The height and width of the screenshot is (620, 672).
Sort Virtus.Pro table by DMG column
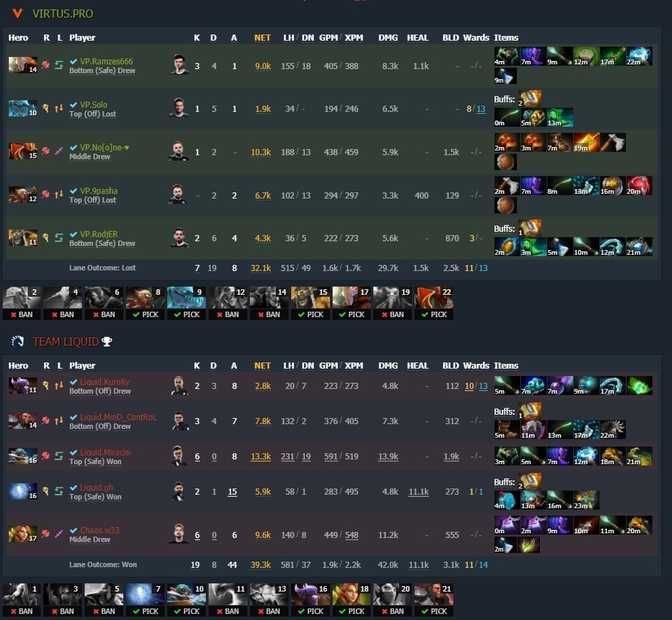(x=388, y=38)
